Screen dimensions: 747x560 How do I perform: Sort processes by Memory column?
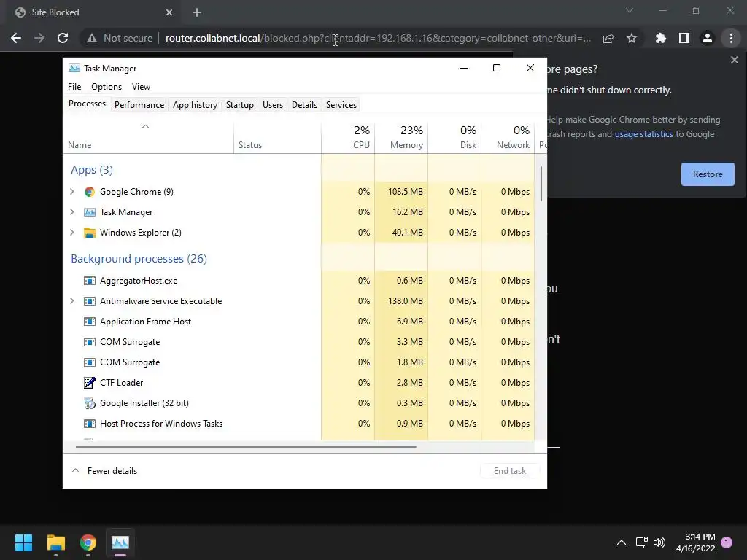(401, 136)
